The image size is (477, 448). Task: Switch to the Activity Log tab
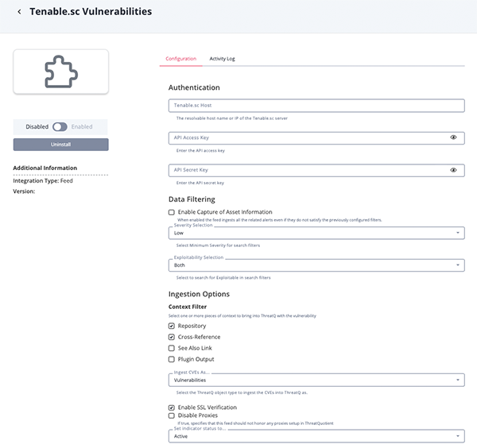pos(222,59)
